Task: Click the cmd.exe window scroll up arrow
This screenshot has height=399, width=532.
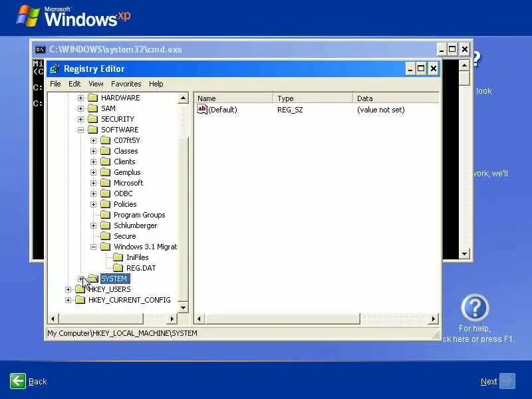Action: [464, 65]
